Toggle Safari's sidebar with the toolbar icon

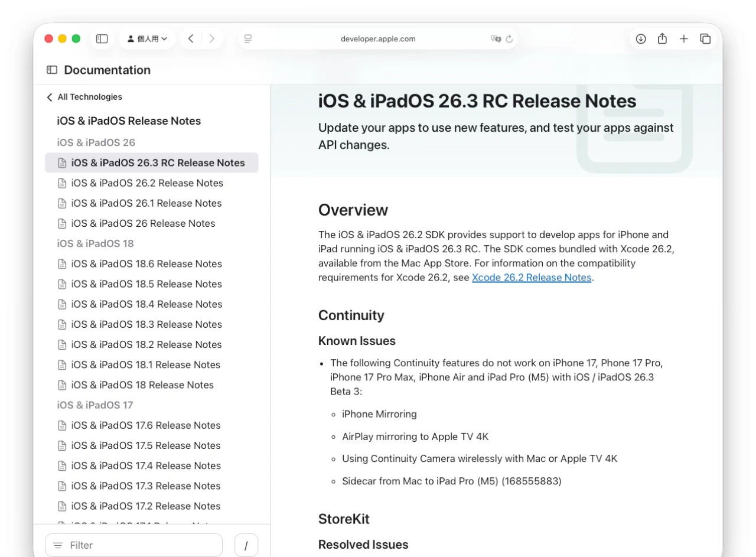tap(102, 38)
